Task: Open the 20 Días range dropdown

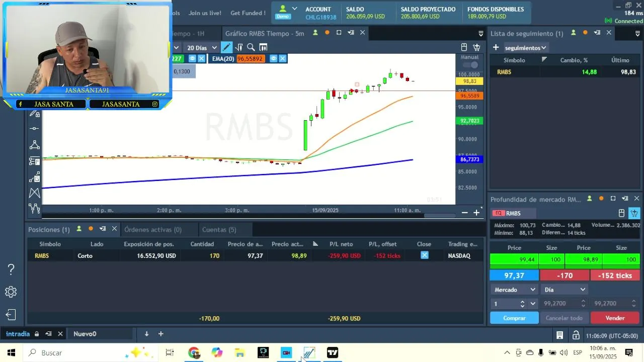Action: pyautogui.click(x=202, y=48)
